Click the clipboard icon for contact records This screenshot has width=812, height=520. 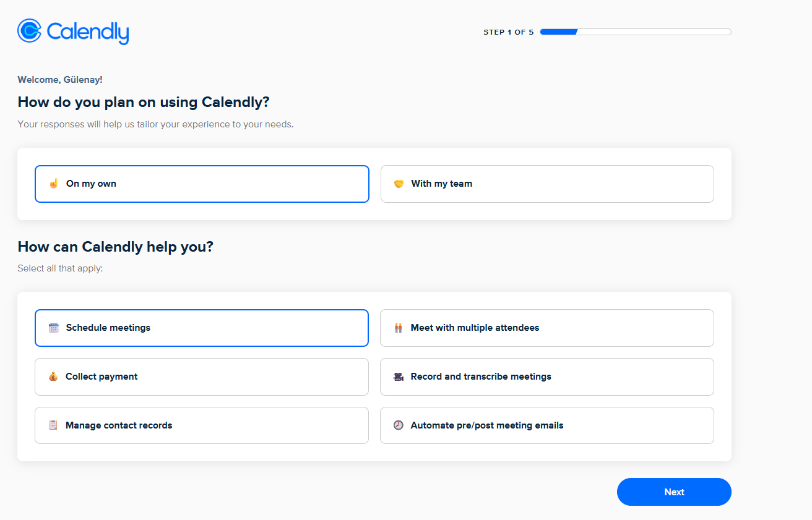coord(53,425)
